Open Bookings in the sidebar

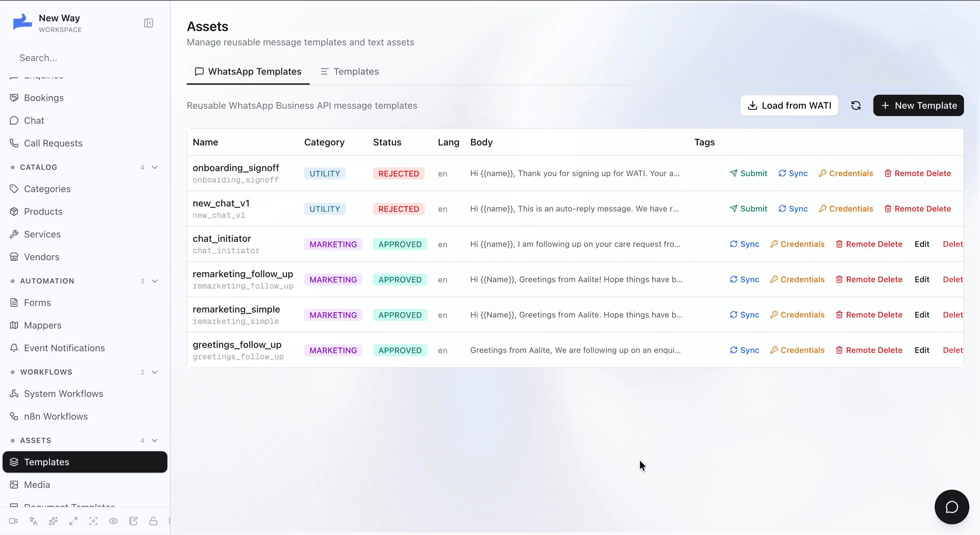[x=85, y=98]
